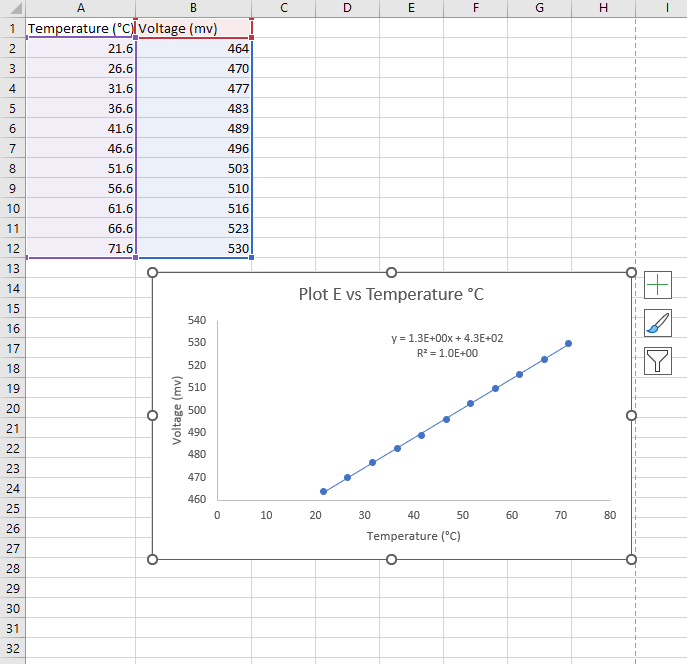Select empty cell D5
This screenshot has height=664, width=687.
[347, 108]
